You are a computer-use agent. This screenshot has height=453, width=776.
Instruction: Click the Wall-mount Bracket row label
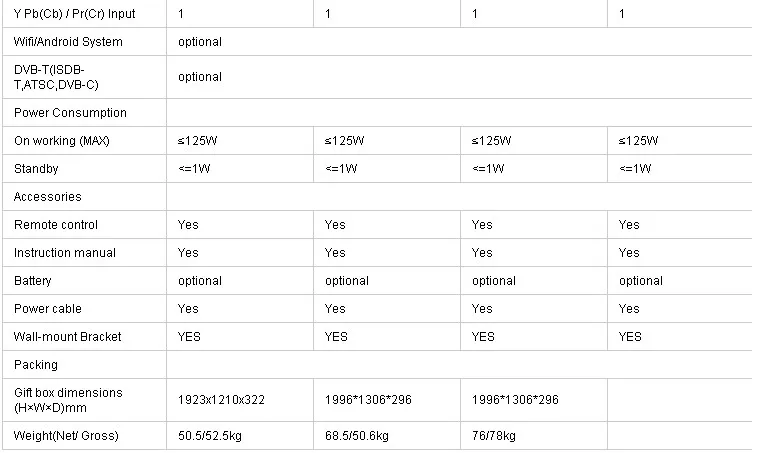pyautogui.click(x=67, y=337)
